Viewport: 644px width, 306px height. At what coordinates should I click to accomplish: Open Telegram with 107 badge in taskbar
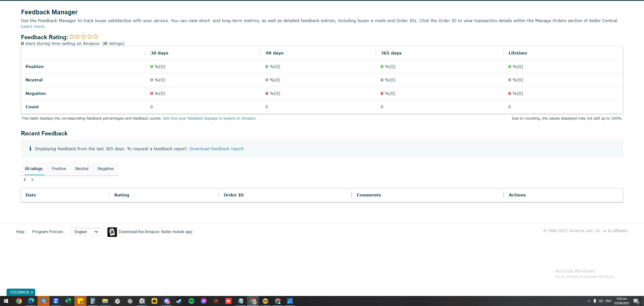44,301
